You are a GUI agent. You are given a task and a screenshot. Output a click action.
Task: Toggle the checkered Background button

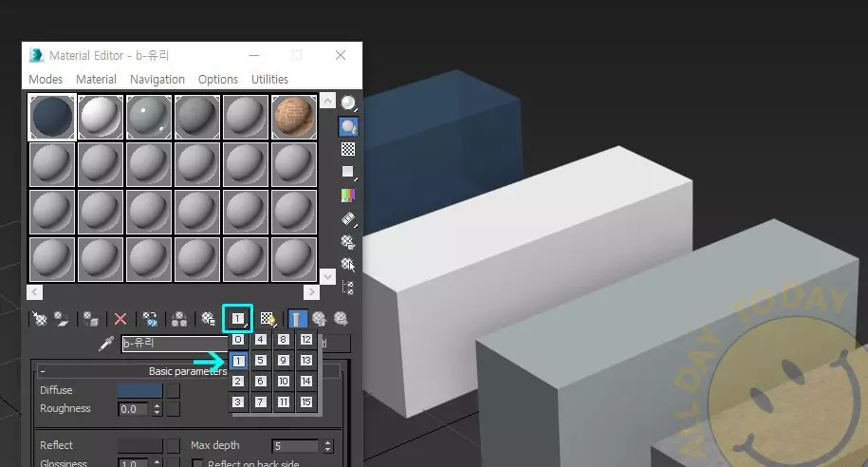tap(348, 149)
